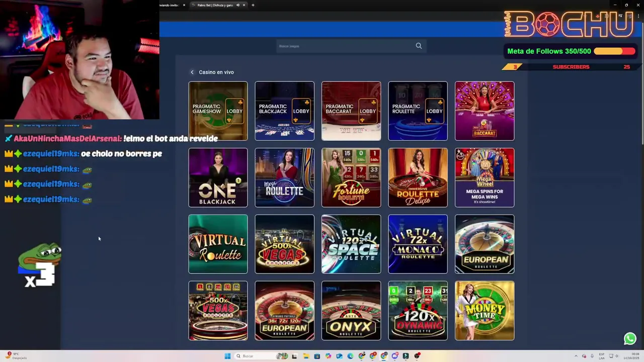This screenshot has height=362, width=644.
Task: Open 500x Vegas Roulette in bottom row
Action: pyautogui.click(x=218, y=311)
